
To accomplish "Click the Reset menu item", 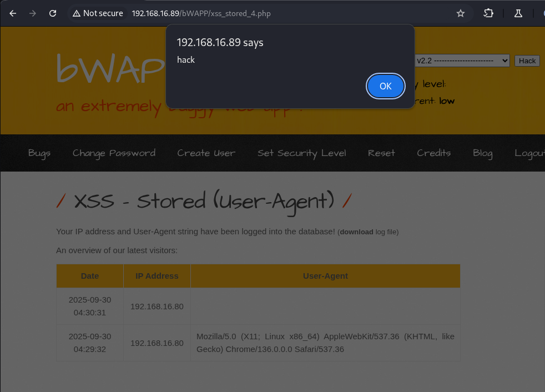I will pyautogui.click(x=381, y=153).
